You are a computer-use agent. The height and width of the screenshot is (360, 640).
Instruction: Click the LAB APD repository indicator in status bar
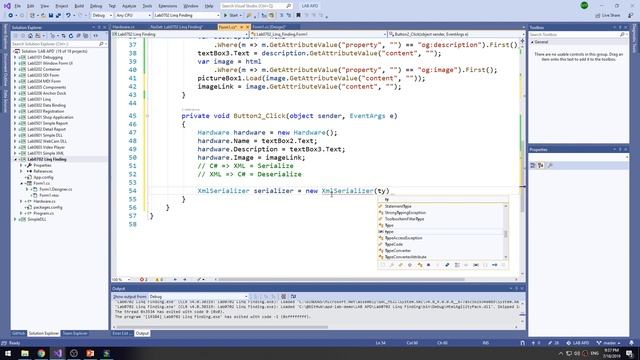point(578,343)
